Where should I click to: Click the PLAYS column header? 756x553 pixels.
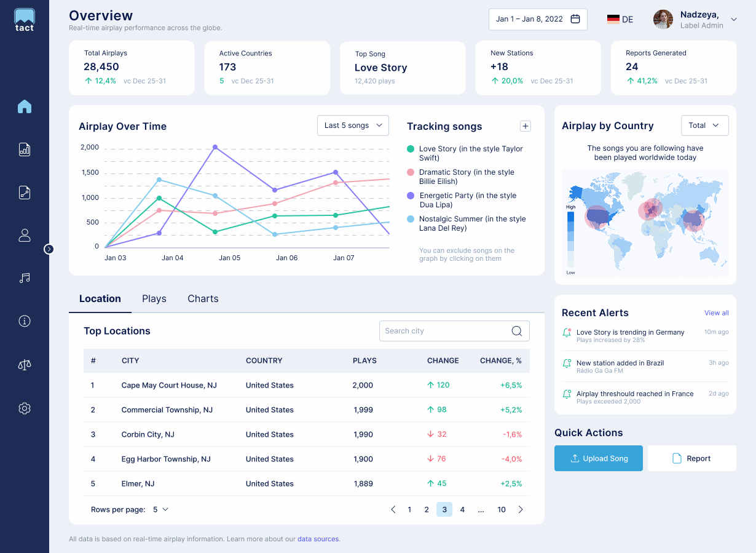(x=364, y=360)
